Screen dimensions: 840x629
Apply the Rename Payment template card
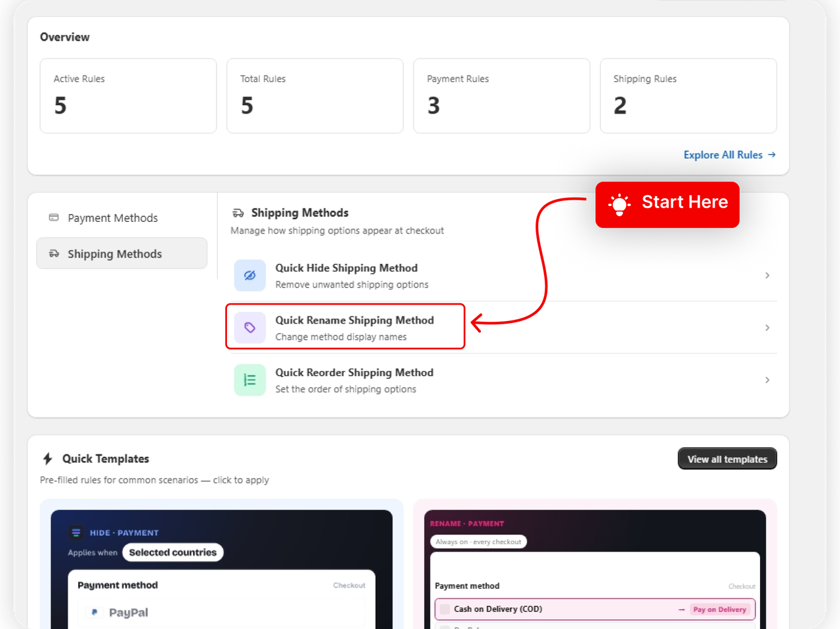[x=595, y=564]
